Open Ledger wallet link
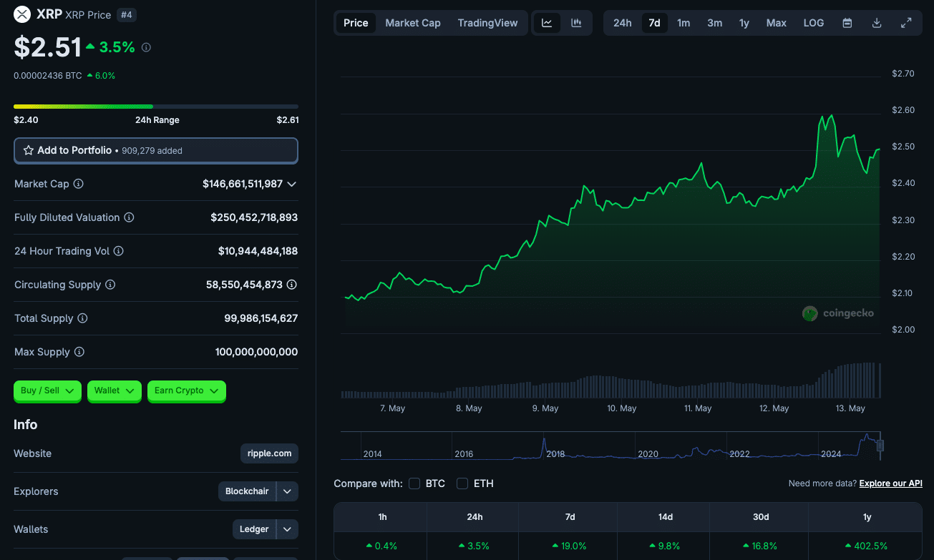Screen dimensions: 934x560 coord(254,529)
